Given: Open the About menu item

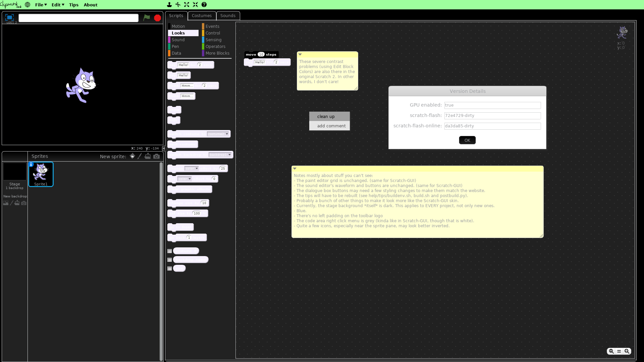Looking at the screenshot, I should point(91,5).
